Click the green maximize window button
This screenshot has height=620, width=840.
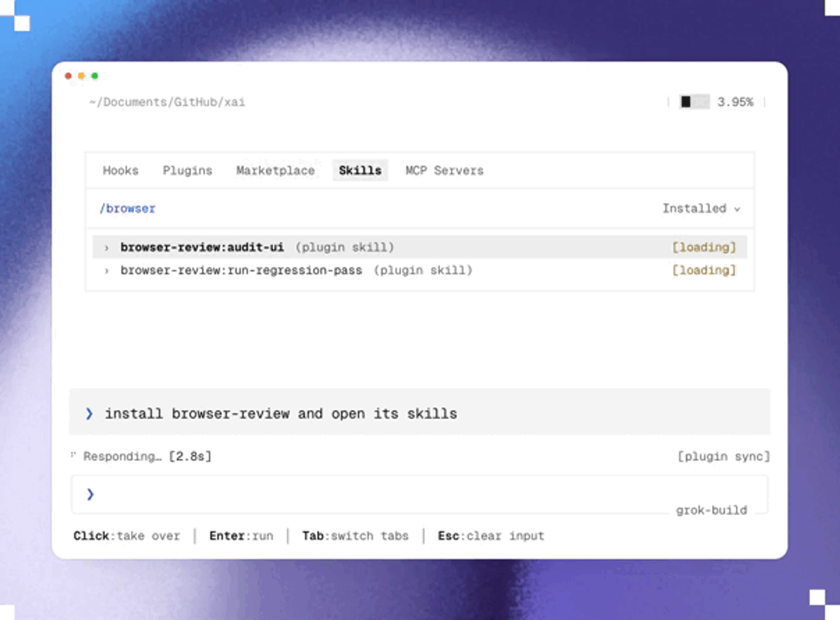pyautogui.click(x=94, y=76)
